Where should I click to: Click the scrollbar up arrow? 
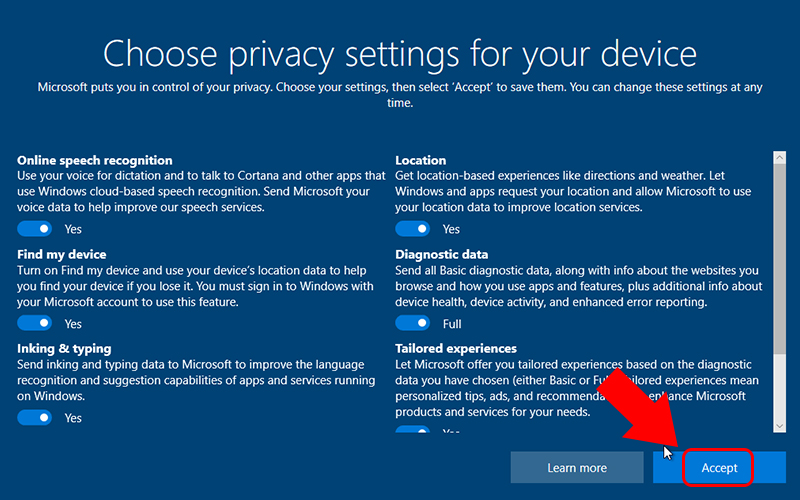pyautogui.click(x=780, y=158)
